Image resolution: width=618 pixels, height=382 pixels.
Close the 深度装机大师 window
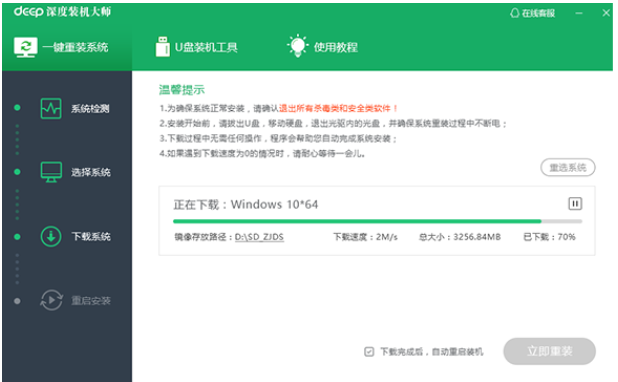[x=606, y=13]
